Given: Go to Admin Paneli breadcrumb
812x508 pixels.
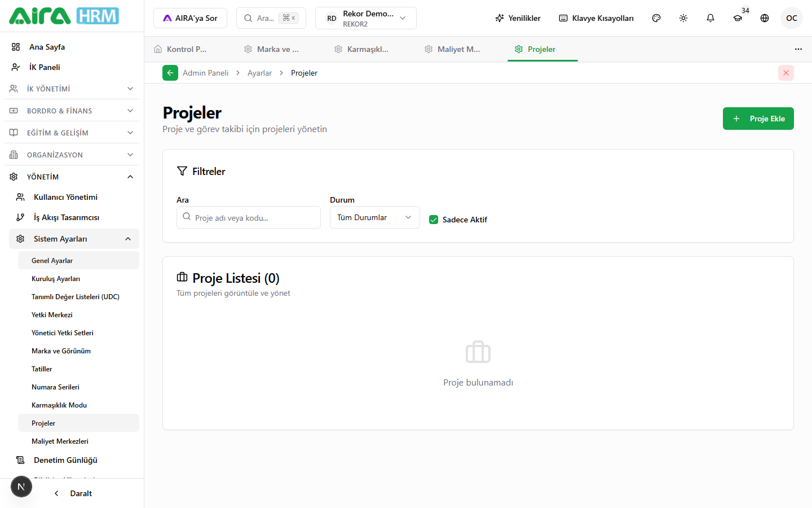Looking at the screenshot, I should (205, 73).
